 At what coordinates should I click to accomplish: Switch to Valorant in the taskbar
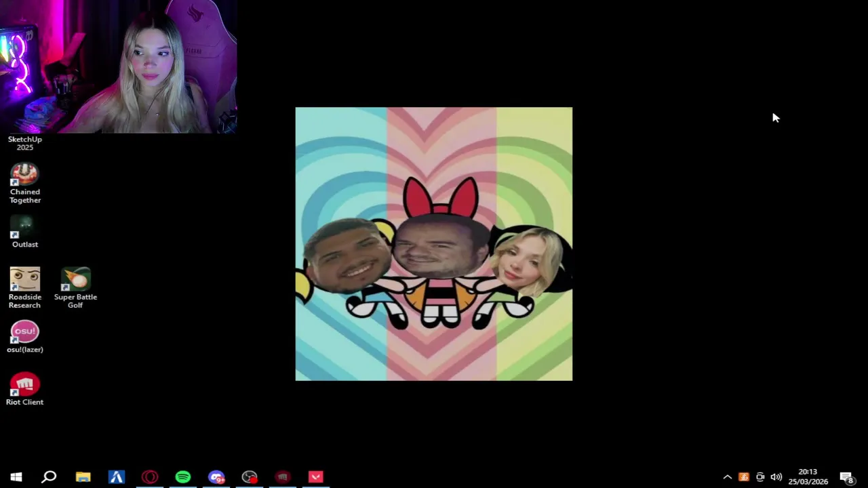[x=316, y=477]
